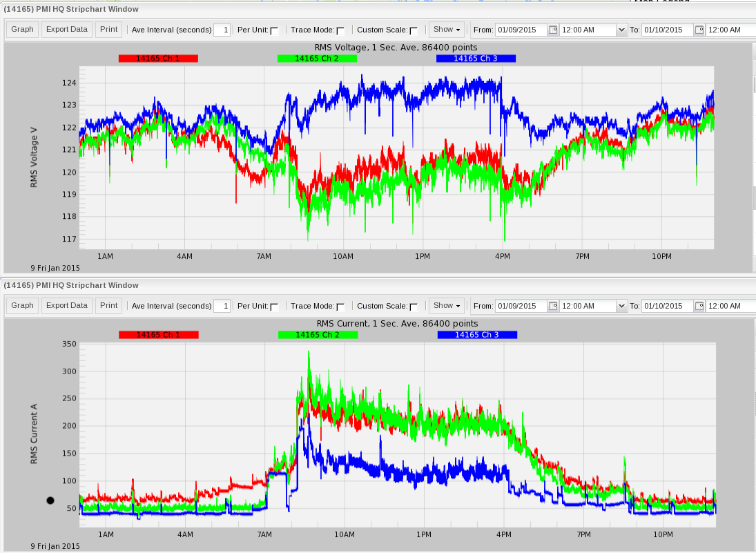Toggle Trace Mode in the voltage window
Screen dimensions: 756x553
pyautogui.click(x=340, y=30)
